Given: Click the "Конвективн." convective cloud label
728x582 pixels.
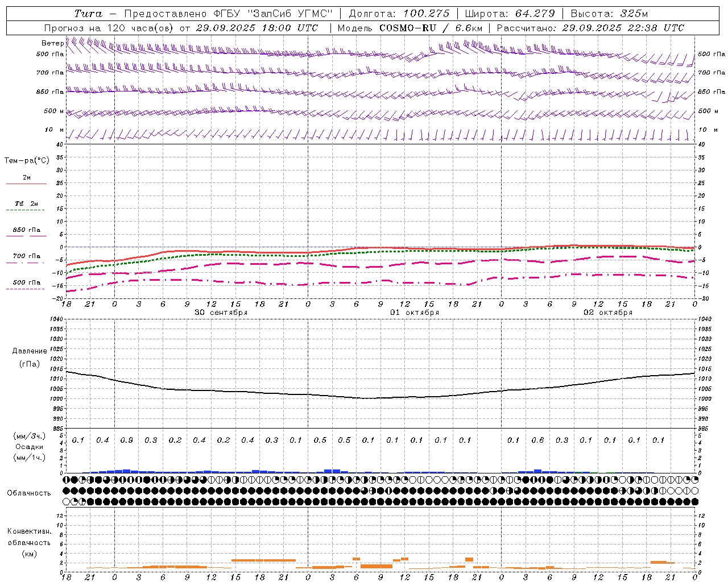Looking at the screenshot, I should click(x=29, y=531).
